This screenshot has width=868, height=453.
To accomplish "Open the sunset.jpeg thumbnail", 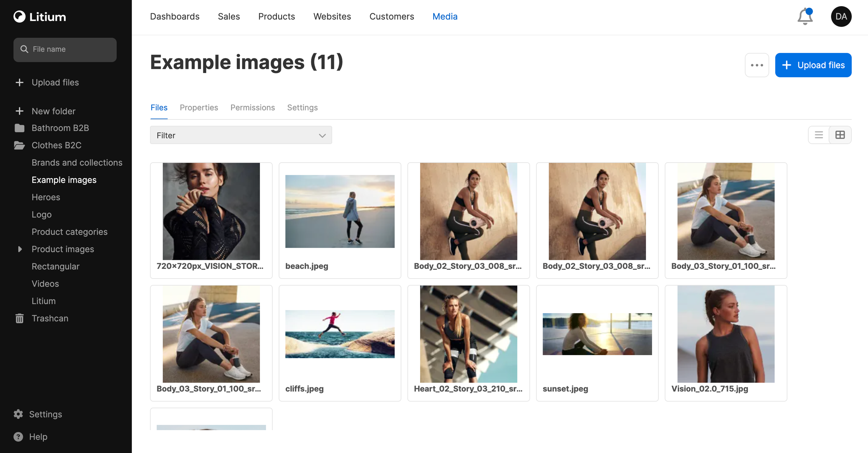I will (597, 334).
